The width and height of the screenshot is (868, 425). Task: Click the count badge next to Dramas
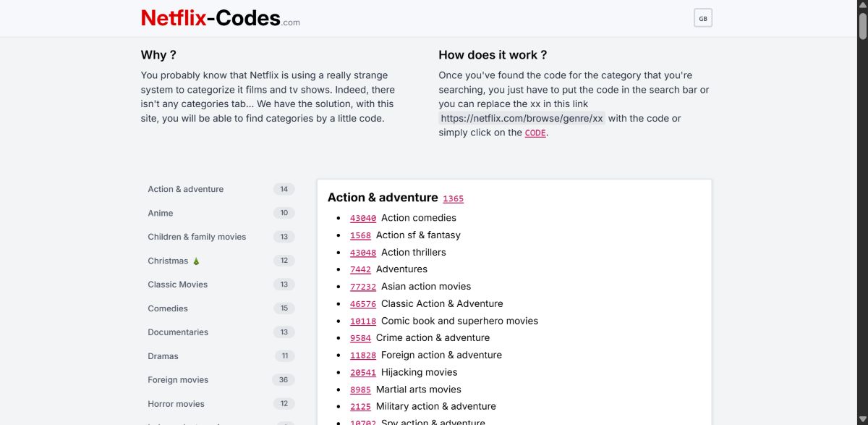click(x=284, y=355)
